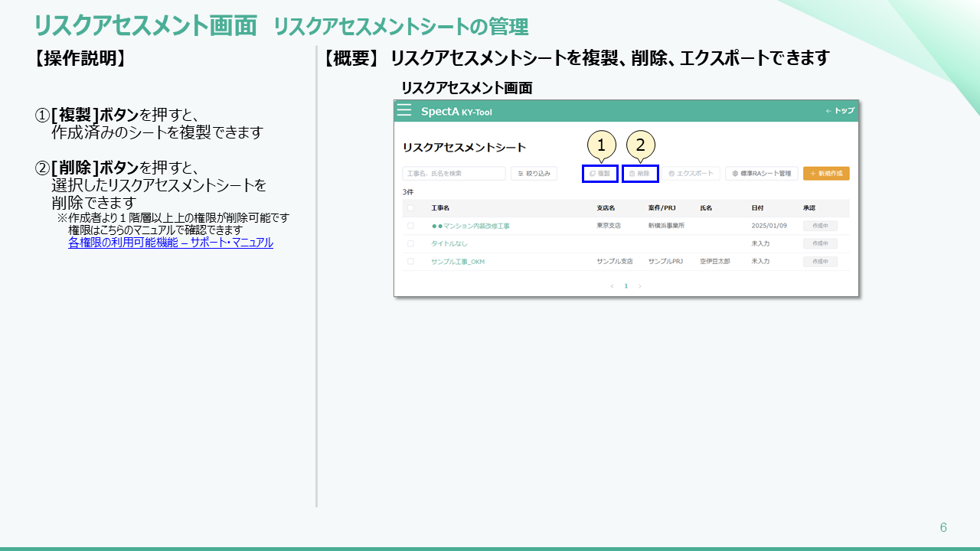The height and width of the screenshot is (551, 980).
Task: Click the 削除 (delete) trash button
Action: [639, 174]
